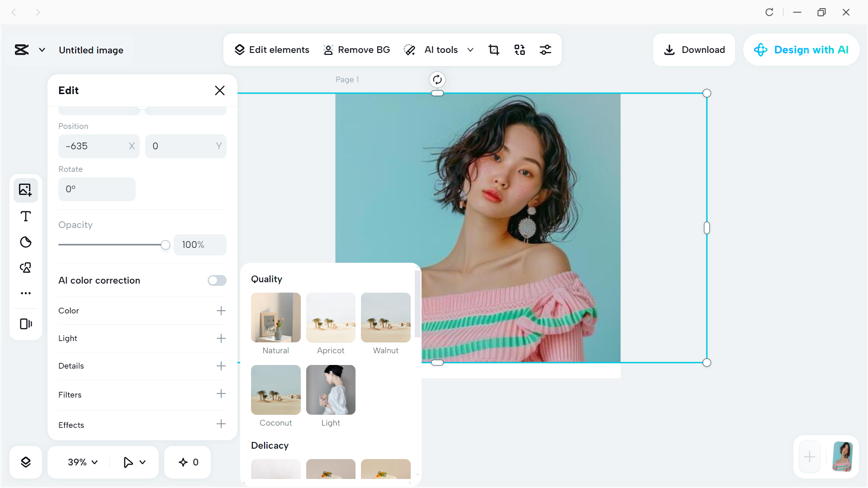Click the Download button

coord(694,49)
